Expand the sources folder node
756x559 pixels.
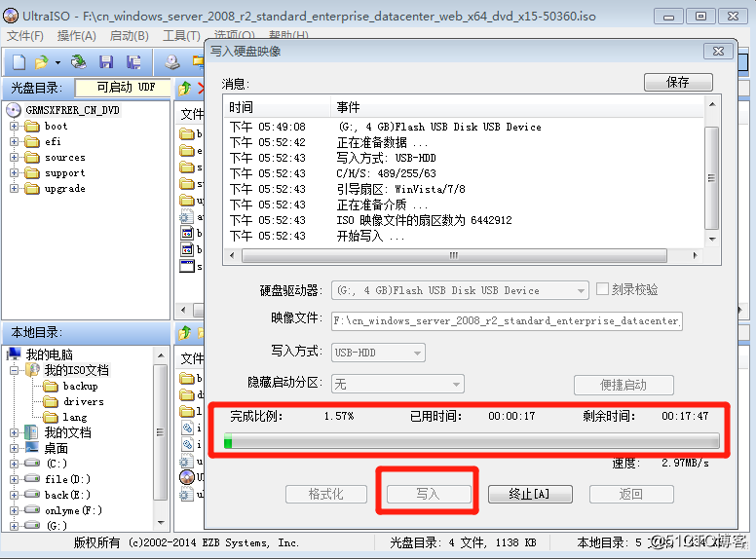point(14,157)
